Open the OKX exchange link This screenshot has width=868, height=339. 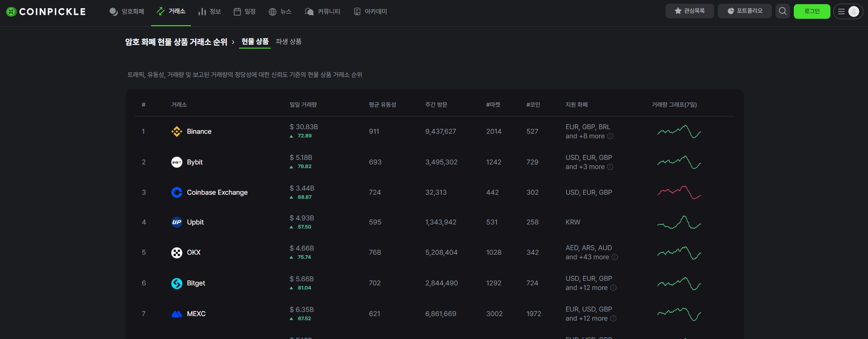194,252
